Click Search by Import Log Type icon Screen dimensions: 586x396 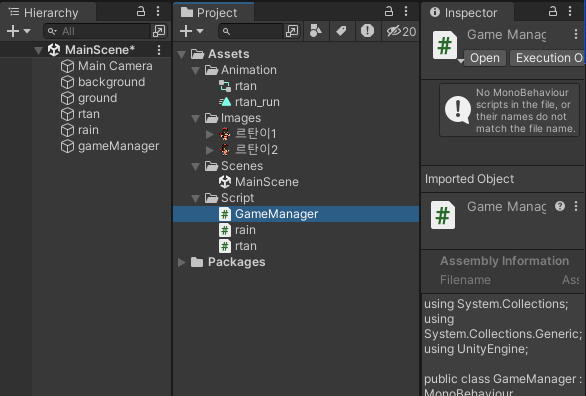click(x=367, y=31)
